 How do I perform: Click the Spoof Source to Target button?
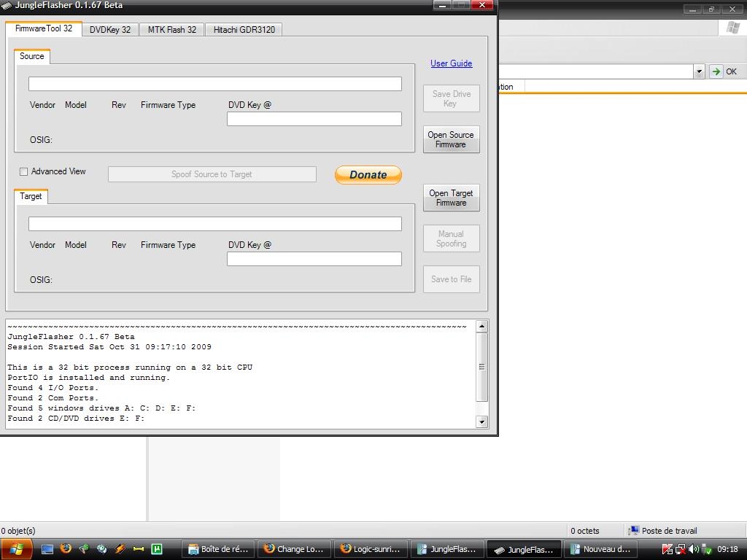coord(212,174)
